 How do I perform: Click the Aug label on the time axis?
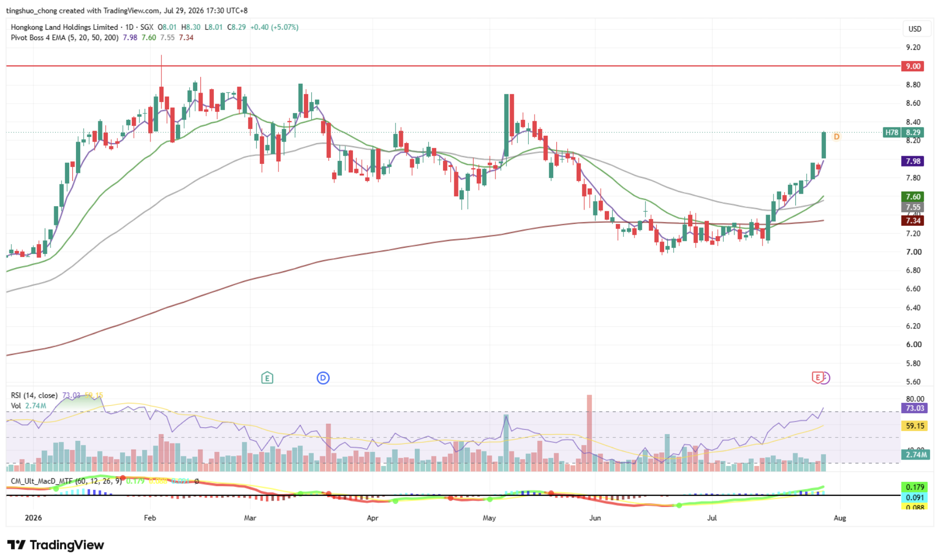[x=840, y=518]
